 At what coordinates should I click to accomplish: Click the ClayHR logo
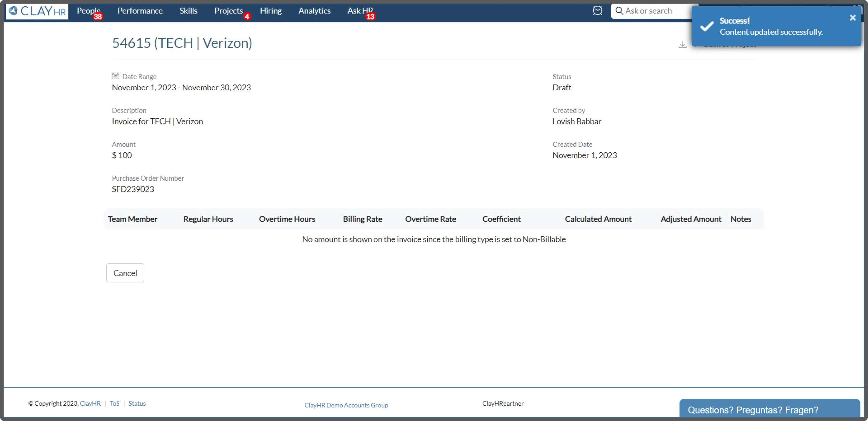pyautogui.click(x=37, y=11)
